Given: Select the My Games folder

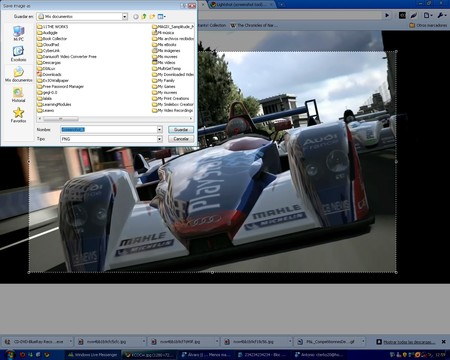Looking at the screenshot, I should click(164, 87).
